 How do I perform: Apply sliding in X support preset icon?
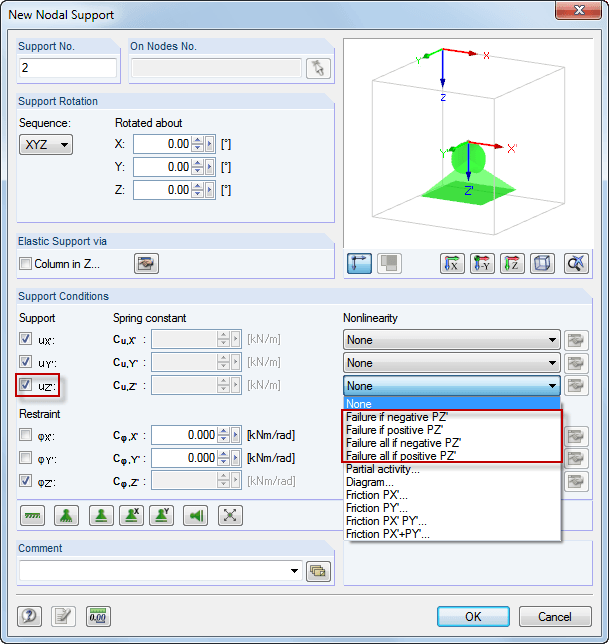[x=131, y=515]
